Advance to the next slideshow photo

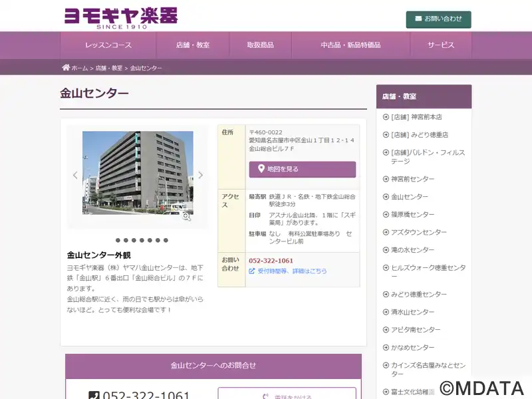point(200,176)
